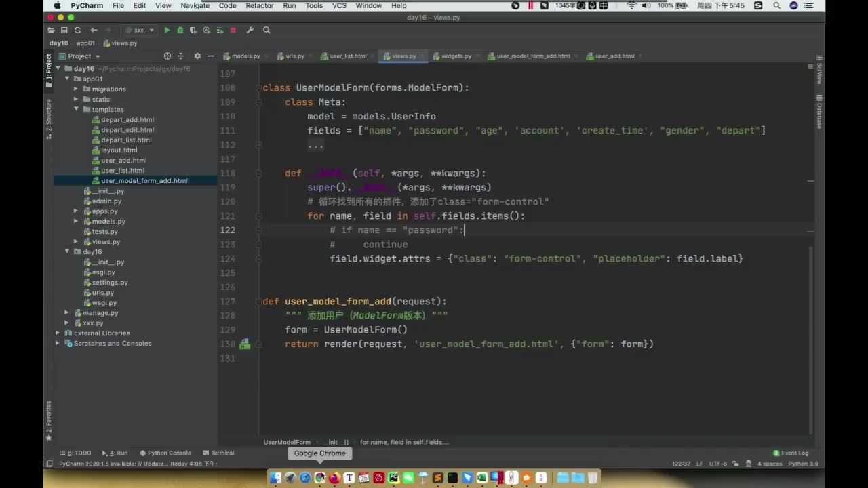The height and width of the screenshot is (488, 868).
Task: Expand the models.py tree arrow
Action: click(77, 221)
